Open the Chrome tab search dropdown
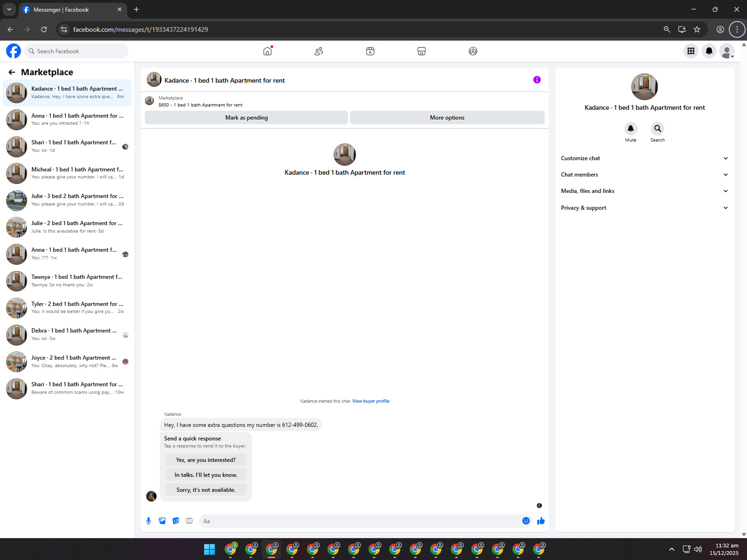Viewport: 747px width, 560px height. point(9,9)
